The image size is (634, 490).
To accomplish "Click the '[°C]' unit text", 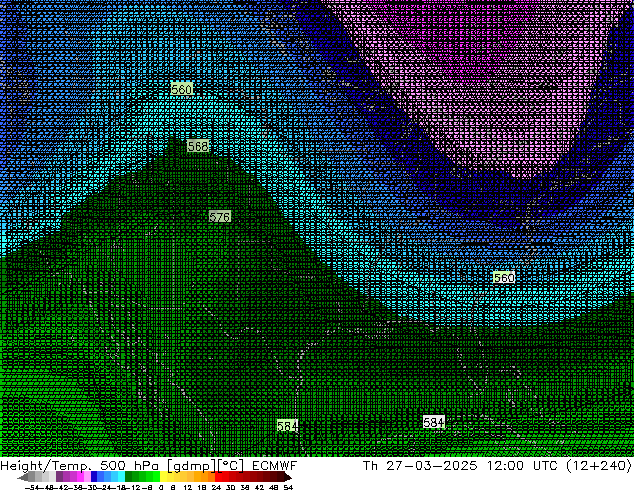I will (x=231, y=466).
